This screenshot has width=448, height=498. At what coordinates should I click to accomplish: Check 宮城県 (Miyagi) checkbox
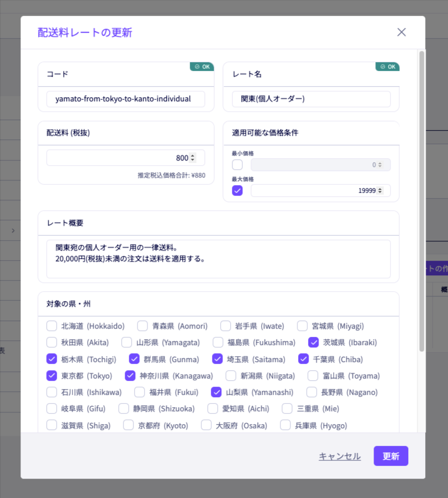pos(302,326)
